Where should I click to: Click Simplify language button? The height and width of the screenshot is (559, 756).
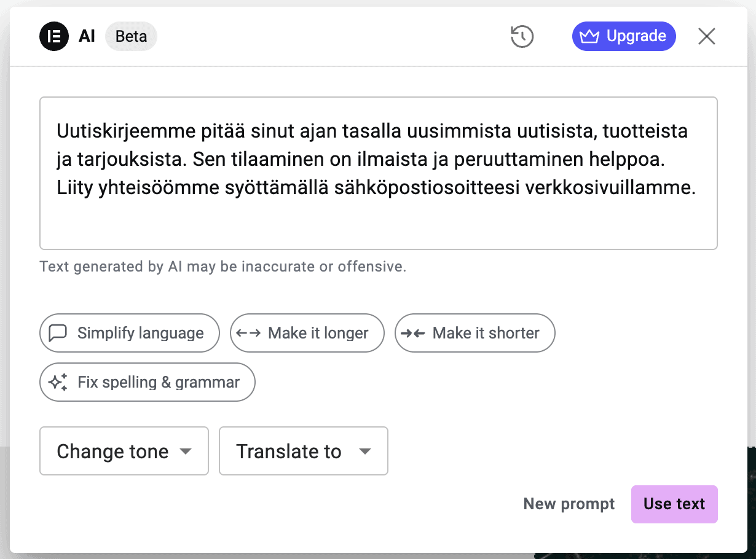[x=129, y=333]
